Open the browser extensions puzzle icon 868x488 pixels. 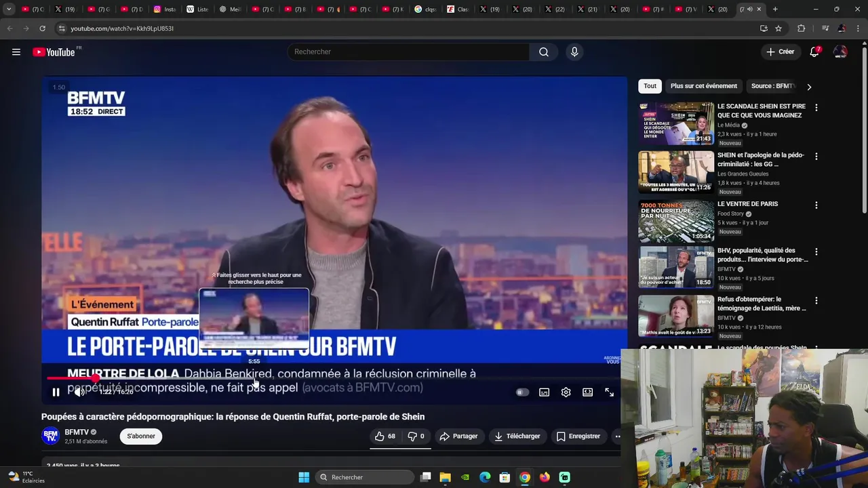802,28
